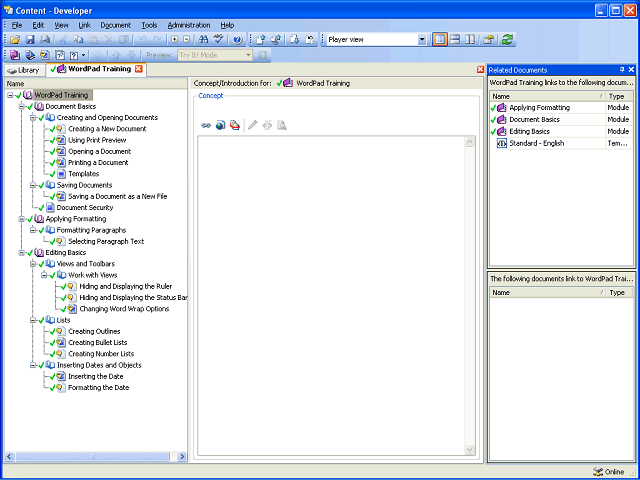Run the ABC Spell Check icon

[219, 40]
